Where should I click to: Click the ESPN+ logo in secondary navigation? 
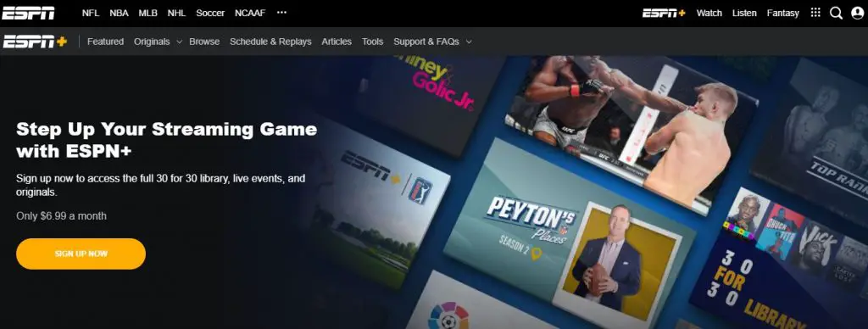(35, 42)
